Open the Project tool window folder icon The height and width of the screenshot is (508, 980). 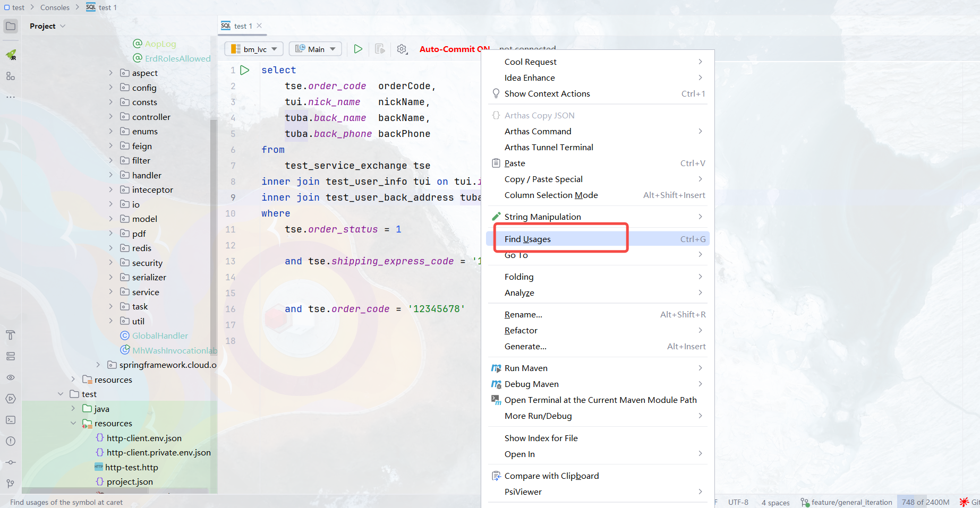coord(11,25)
